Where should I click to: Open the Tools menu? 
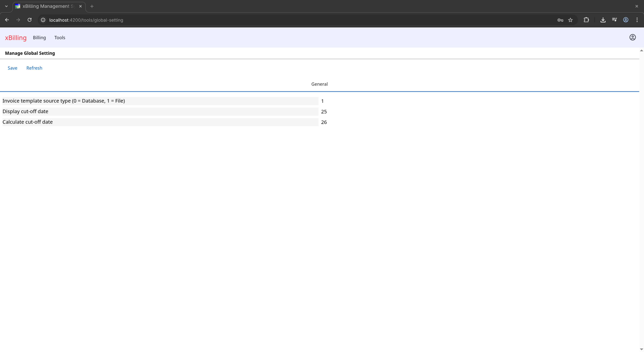60,37
